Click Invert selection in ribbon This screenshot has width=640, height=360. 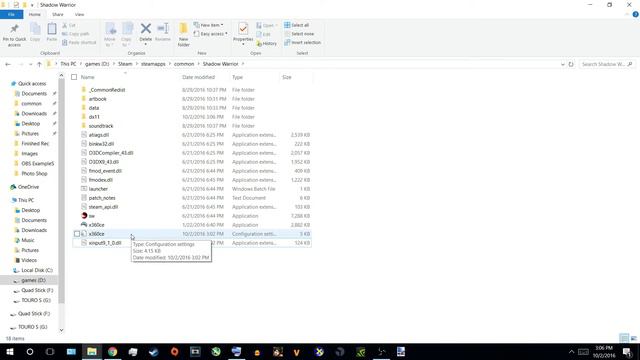pos(302,42)
